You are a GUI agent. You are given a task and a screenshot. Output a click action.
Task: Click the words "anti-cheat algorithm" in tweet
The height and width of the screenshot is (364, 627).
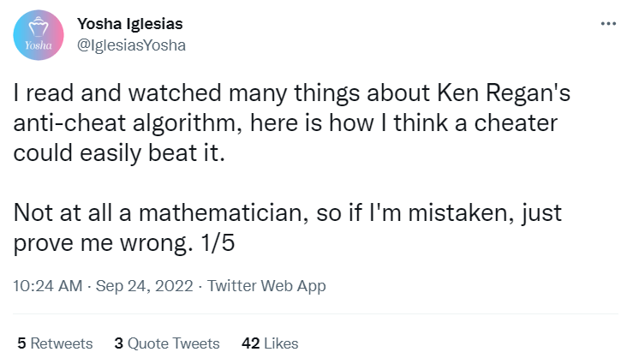pyautogui.click(x=128, y=122)
